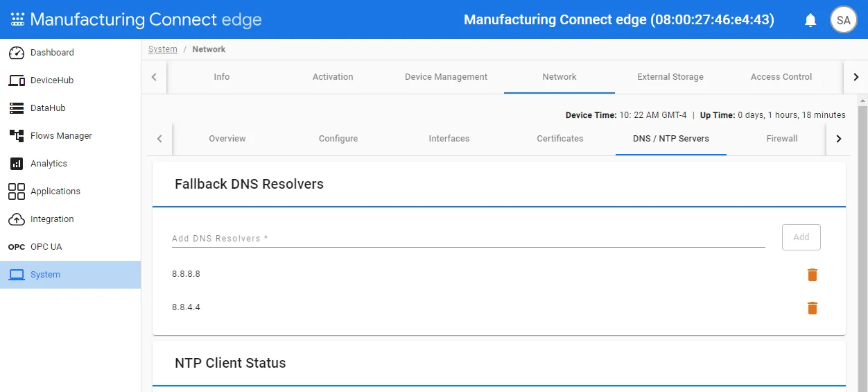Switch to the Overview sub-tab
Screen dimensions: 868x392
click(x=227, y=139)
